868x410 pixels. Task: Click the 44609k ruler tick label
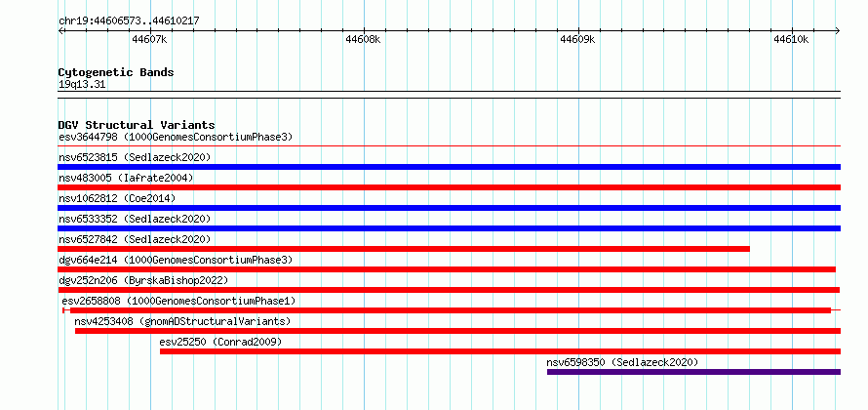click(577, 39)
